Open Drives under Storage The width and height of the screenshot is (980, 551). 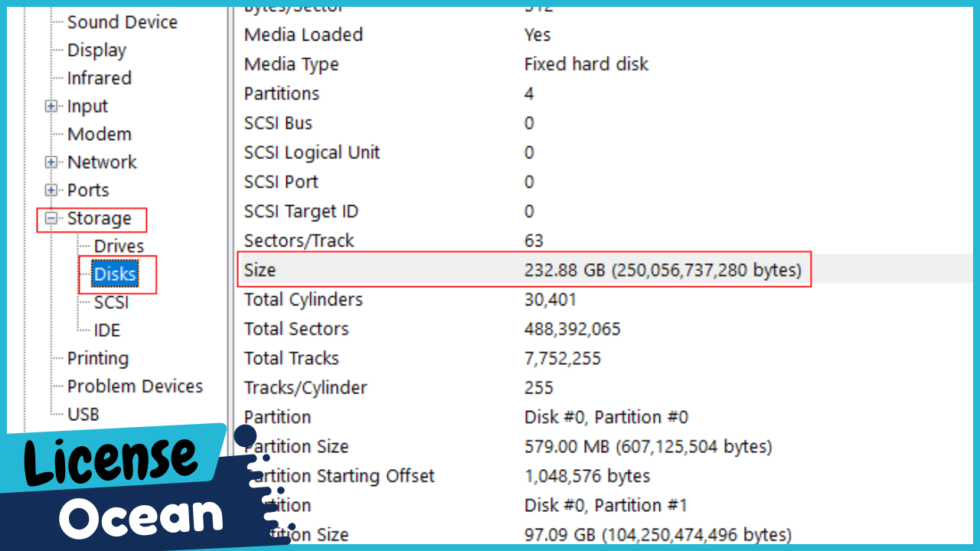point(119,246)
